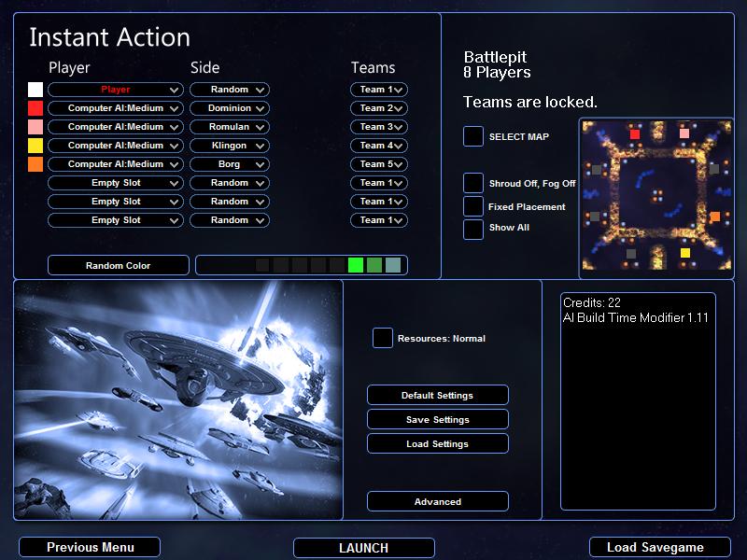Enable the Show All checkbox

473,229
